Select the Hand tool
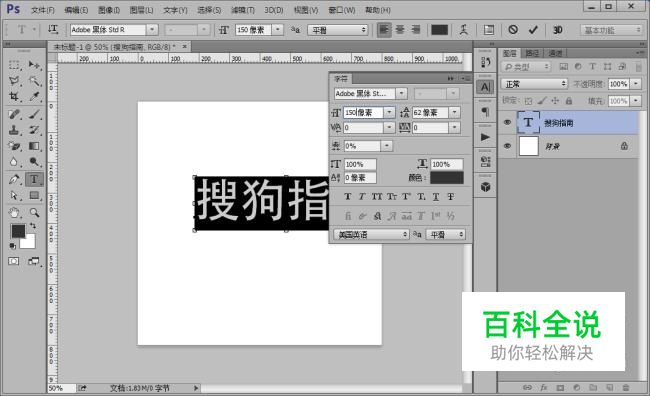Image resolution: width=650 pixels, height=396 pixels. click(14, 213)
